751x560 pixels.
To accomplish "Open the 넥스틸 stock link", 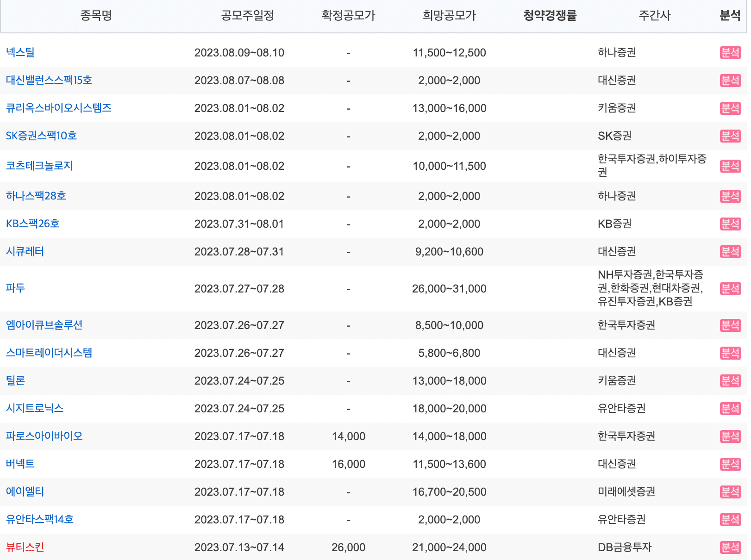I will click(x=20, y=52).
